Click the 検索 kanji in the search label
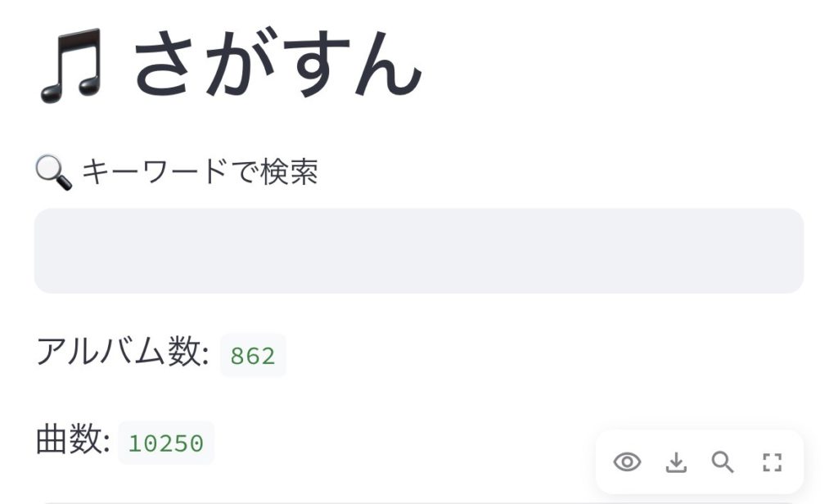 (x=289, y=173)
